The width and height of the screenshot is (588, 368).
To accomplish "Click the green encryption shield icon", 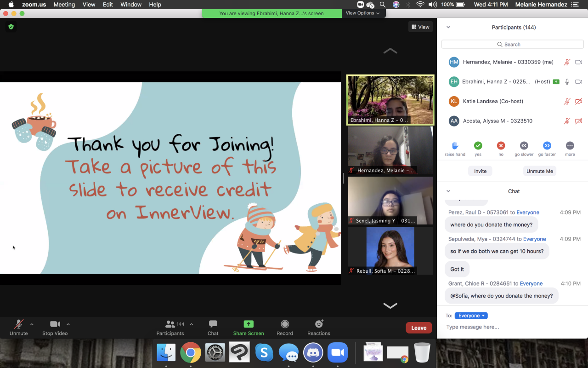I will click(11, 27).
